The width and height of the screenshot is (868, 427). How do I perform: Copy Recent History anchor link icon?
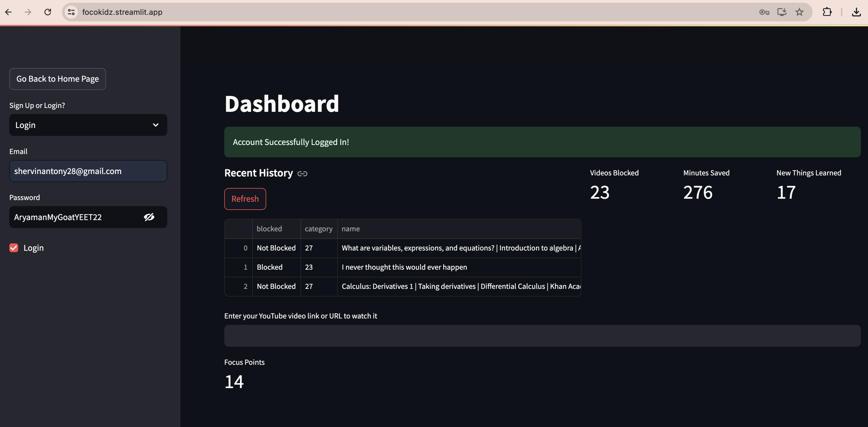302,174
